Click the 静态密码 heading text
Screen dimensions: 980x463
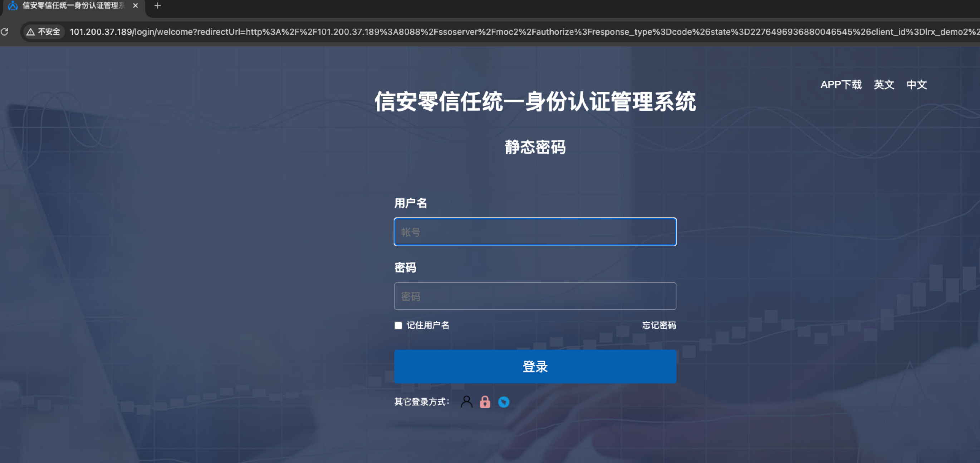coord(535,147)
